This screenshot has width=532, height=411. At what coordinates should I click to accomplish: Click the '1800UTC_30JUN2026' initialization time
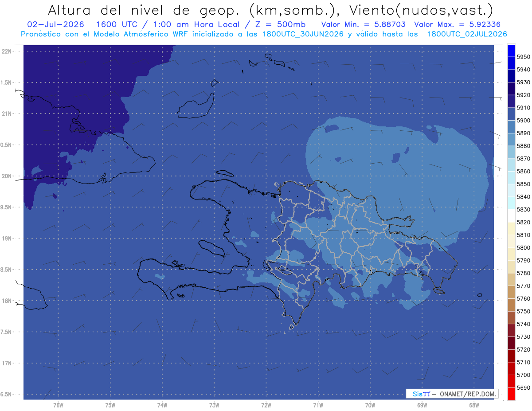(x=303, y=34)
